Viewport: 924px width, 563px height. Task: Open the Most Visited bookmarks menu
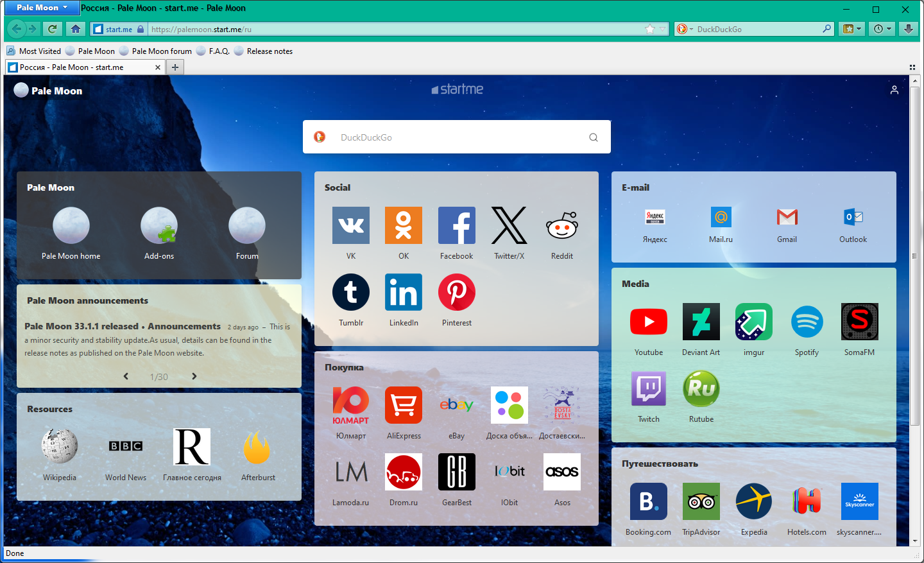[33, 51]
